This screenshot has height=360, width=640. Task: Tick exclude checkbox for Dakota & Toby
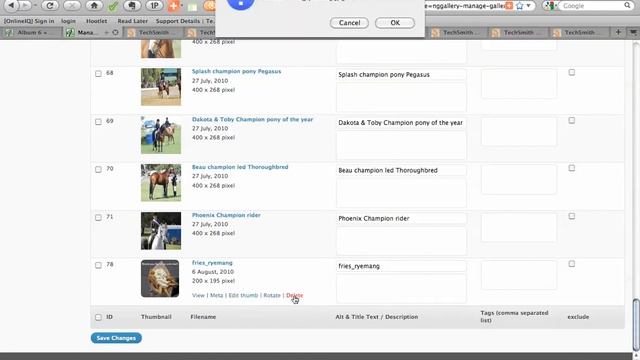tap(572, 120)
